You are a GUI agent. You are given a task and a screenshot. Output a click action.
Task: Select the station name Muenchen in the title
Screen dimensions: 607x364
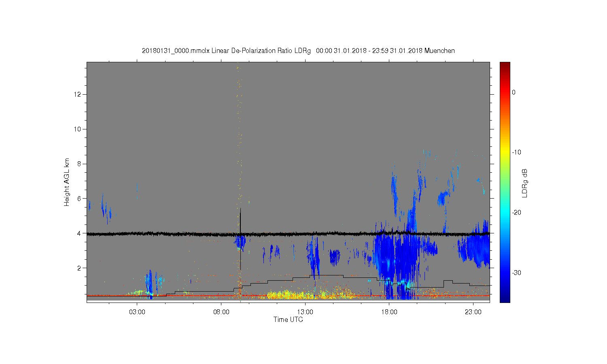tap(439, 51)
